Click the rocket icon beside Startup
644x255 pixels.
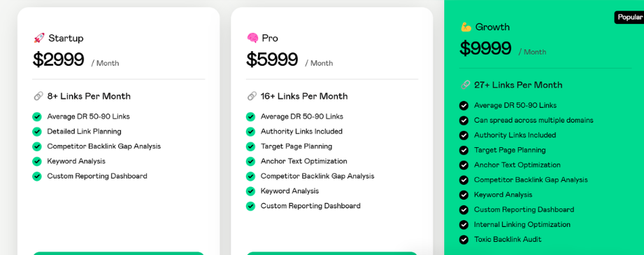38,39
